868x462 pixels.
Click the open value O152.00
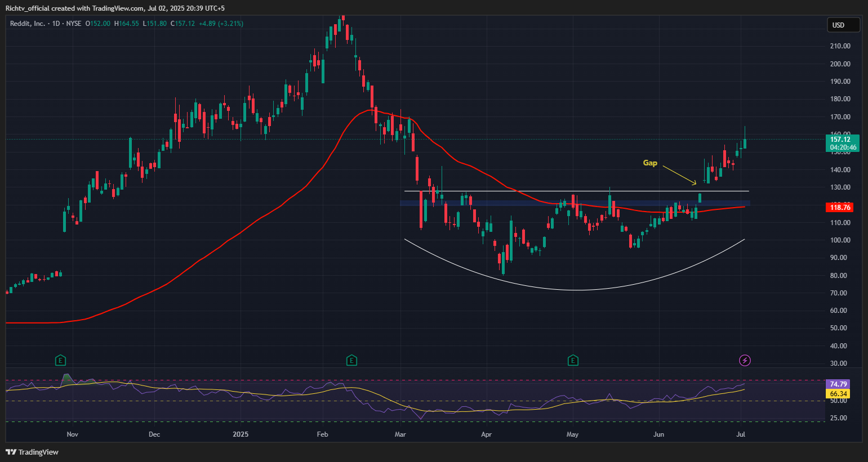[98, 24]
